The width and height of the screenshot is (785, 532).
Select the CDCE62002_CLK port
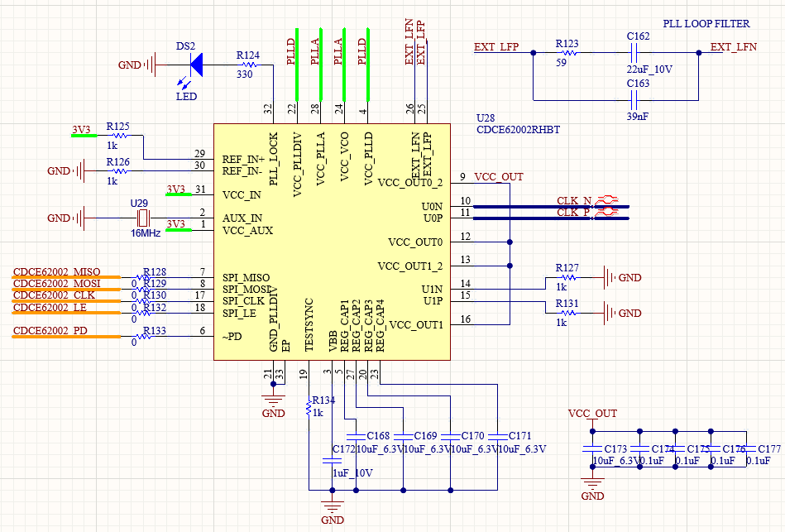click(66, 296)
